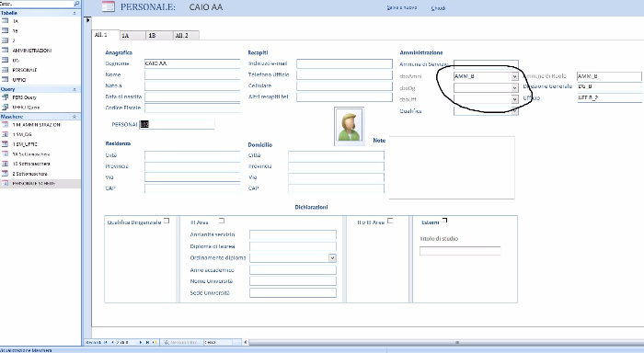Click the Titolo di studio field
644x353 pixels.
click(460, 251)
